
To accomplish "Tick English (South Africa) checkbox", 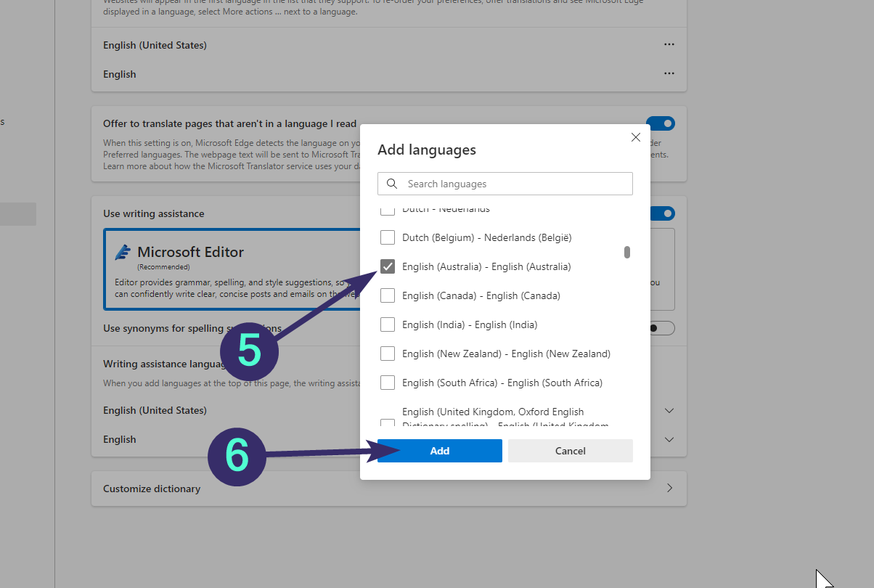I will [x=388, y=383].
